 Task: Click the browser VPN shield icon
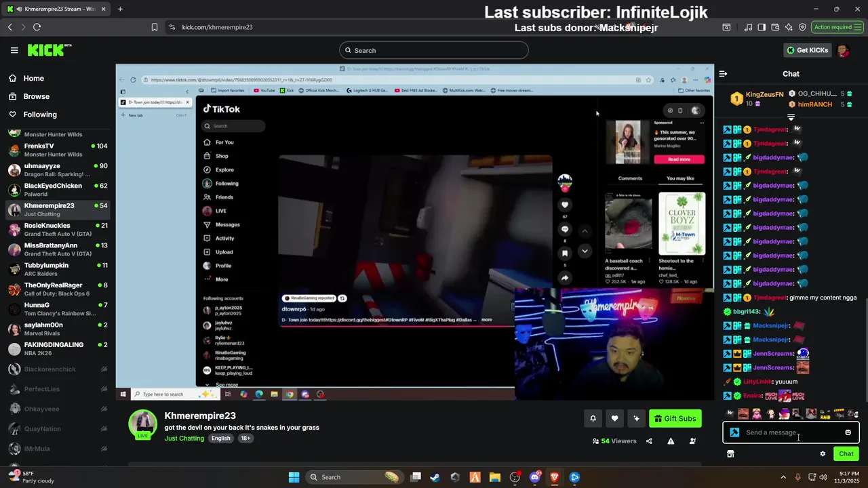pos(802,27)
